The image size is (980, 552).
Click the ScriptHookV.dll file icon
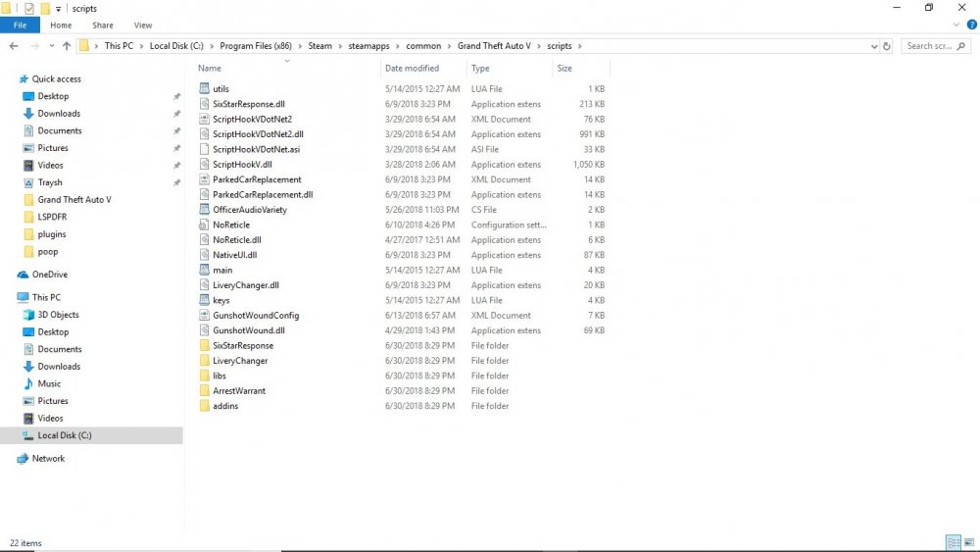pyautogui.click(x=204, y=165)
